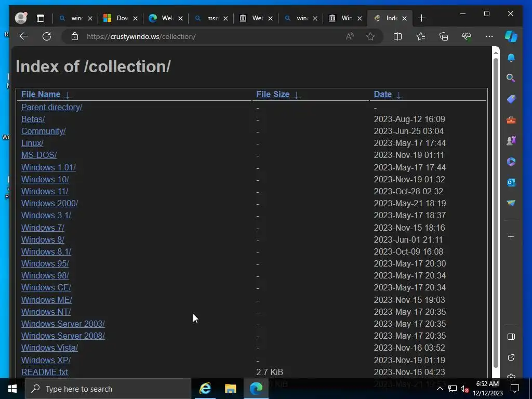Image resolution: width=532 pixels, height=399 pixels.
Task: Go back to the previous page
Action: pyautogui.click(x=24, y=36)
